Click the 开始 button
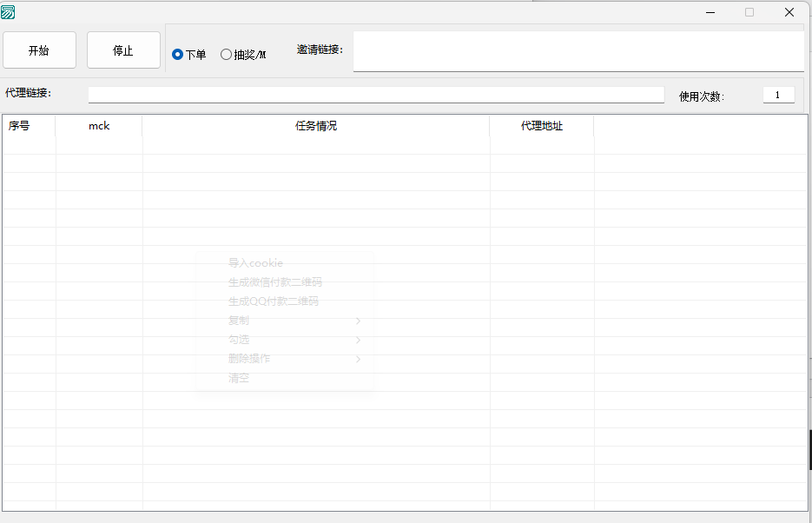This screenshot has height=523, width=812. pyautogui.click(x=39, y=50)
